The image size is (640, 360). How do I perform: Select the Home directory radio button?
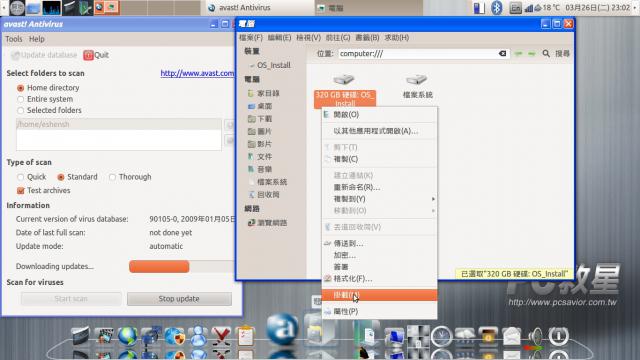20,88
